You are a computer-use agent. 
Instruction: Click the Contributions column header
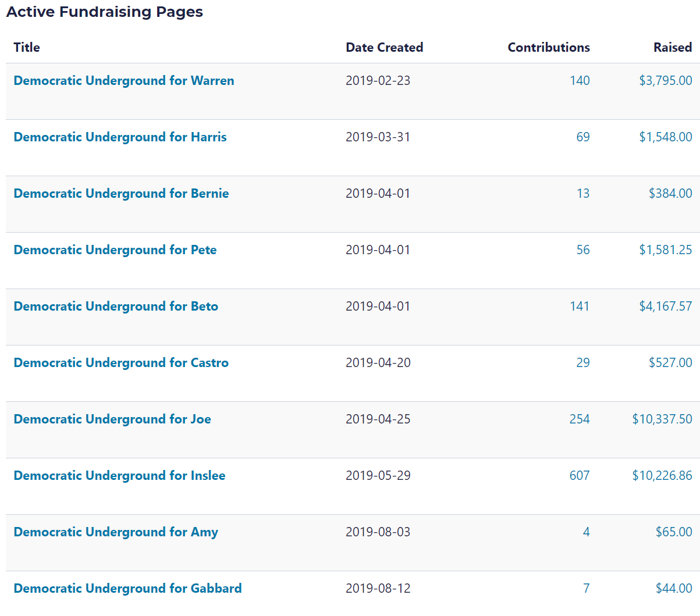(548, 48)
